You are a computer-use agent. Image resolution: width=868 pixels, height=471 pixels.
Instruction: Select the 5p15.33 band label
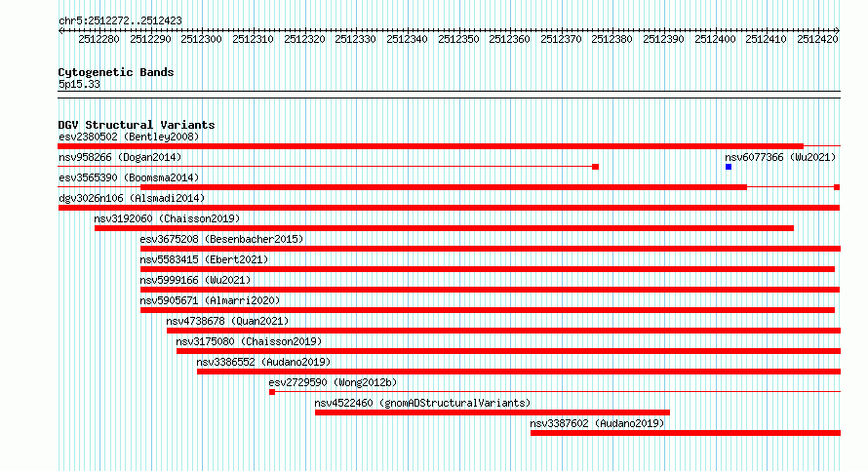pos(79,84)
